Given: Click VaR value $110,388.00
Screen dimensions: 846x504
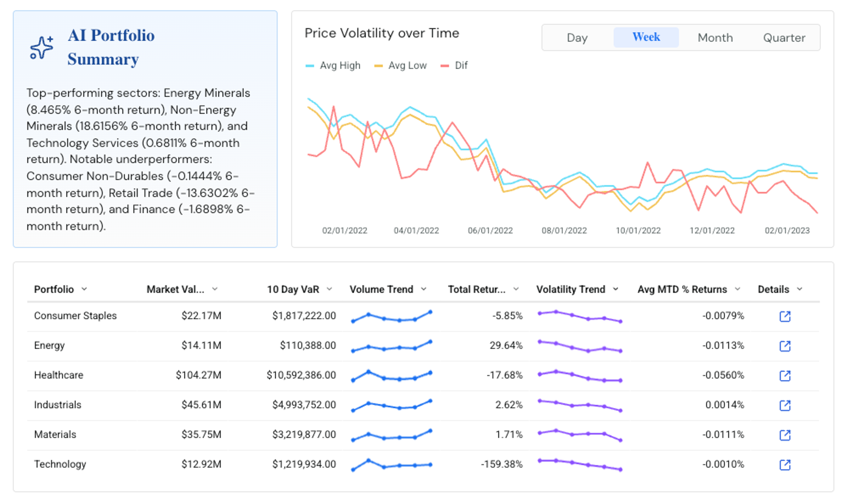Looking at the screenshot, I should tap(308, 345).
